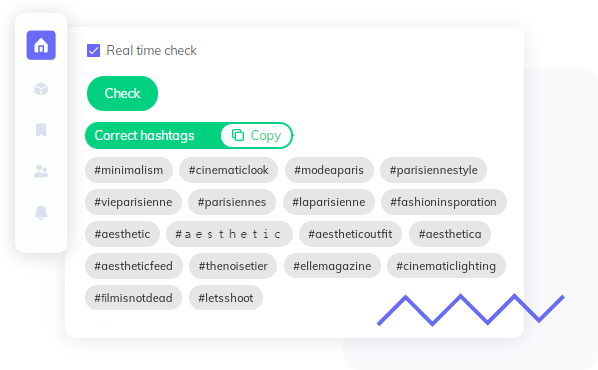Select the #thenoisetier hashtag

(x=233, y=266)
